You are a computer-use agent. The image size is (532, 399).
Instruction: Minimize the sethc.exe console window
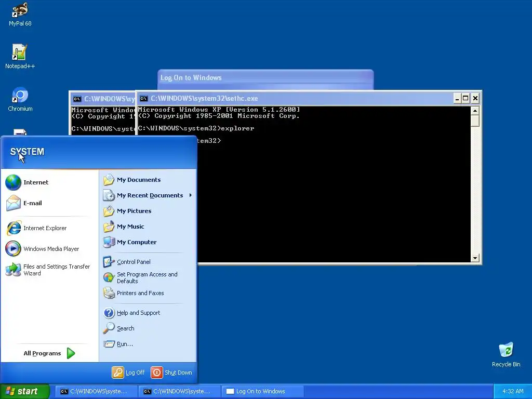tap(457, 98)
